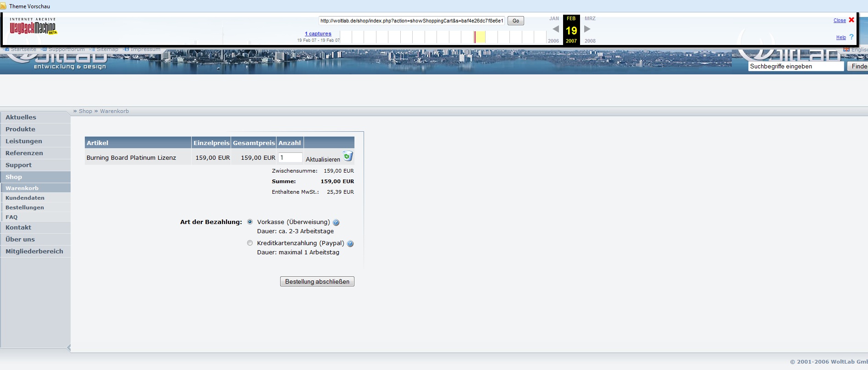Click the Aktualisieren link in cart
Image resolution: width=868 pixels, height=370 pixels.
coord(323,159)
